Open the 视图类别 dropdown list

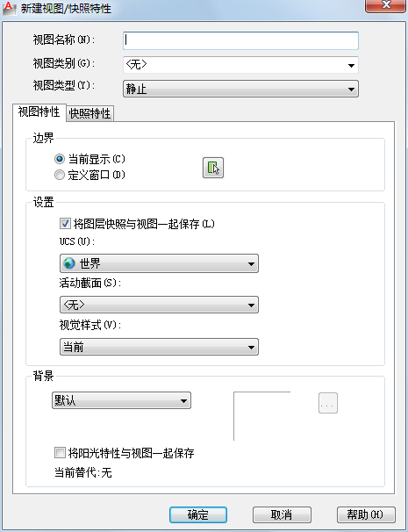pyautogui.click(x=240, y=64)
